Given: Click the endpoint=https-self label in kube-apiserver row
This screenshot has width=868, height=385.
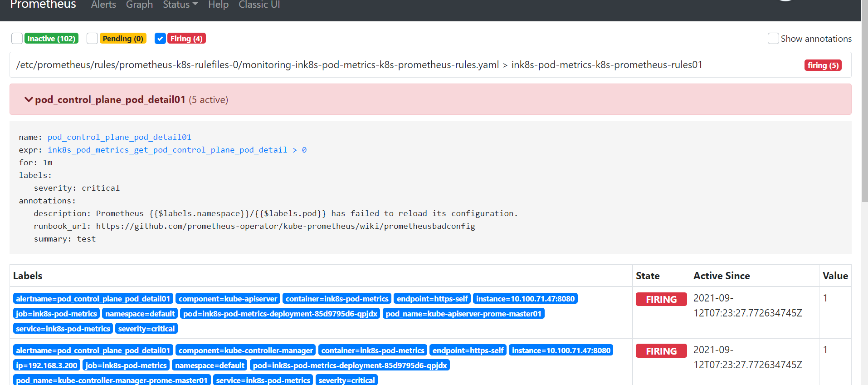Looking at the screenshot, I should tap(432, 299).
